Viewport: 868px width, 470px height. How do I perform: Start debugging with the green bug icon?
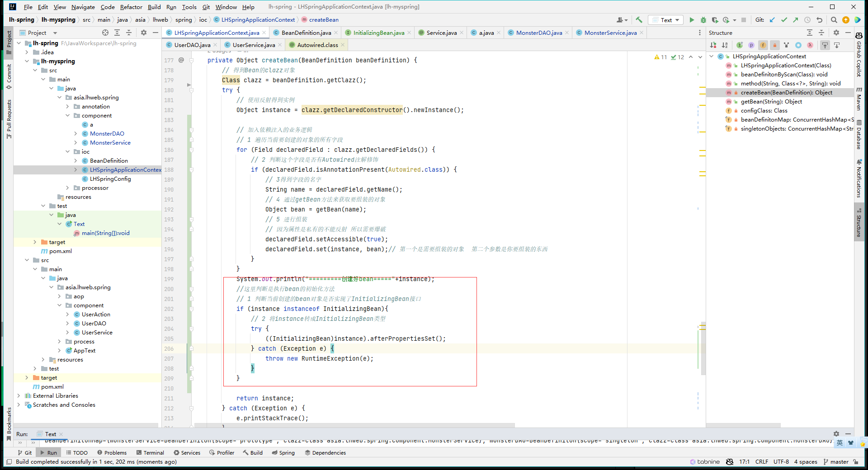[x=703, y=20]
